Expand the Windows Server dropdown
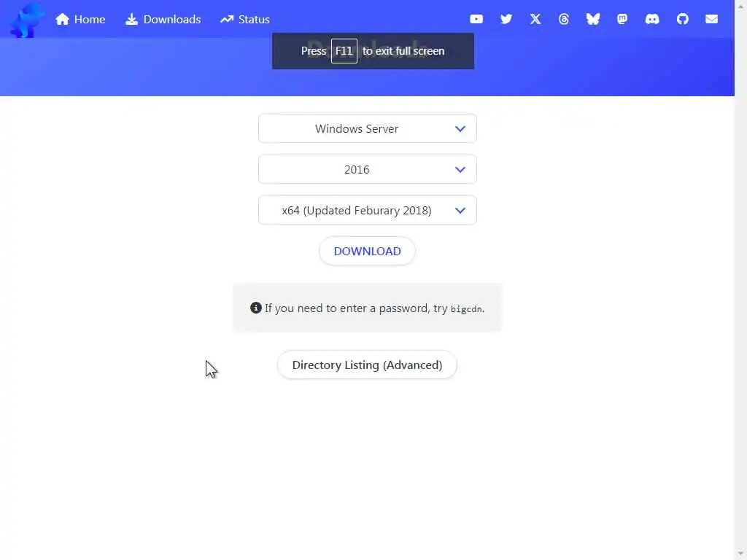The height and width of the screenshot is (560, 747). click(368, 128)
